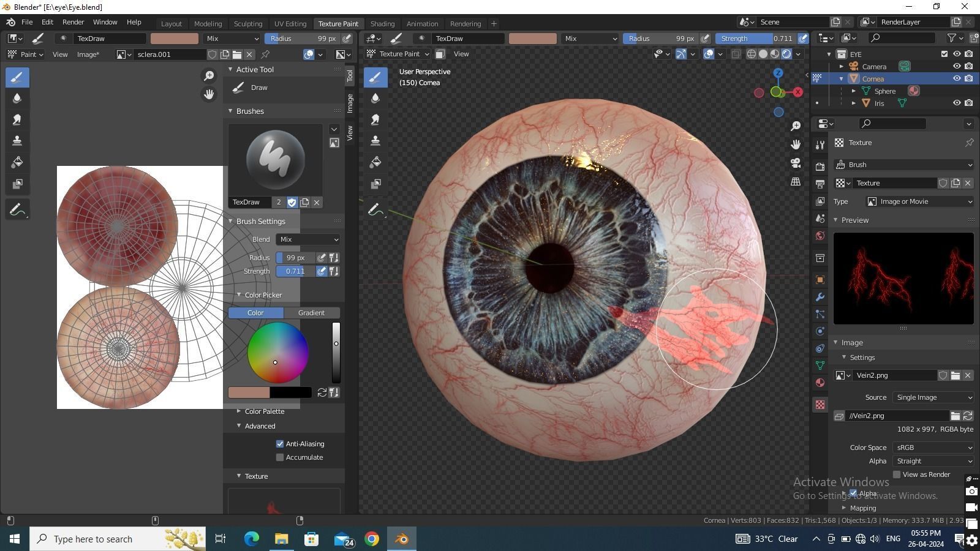Open the texture Type Image or Movie dropdown
Viewport: 980px width, 551px height.
pyautogui.click(x=919, y=201)
